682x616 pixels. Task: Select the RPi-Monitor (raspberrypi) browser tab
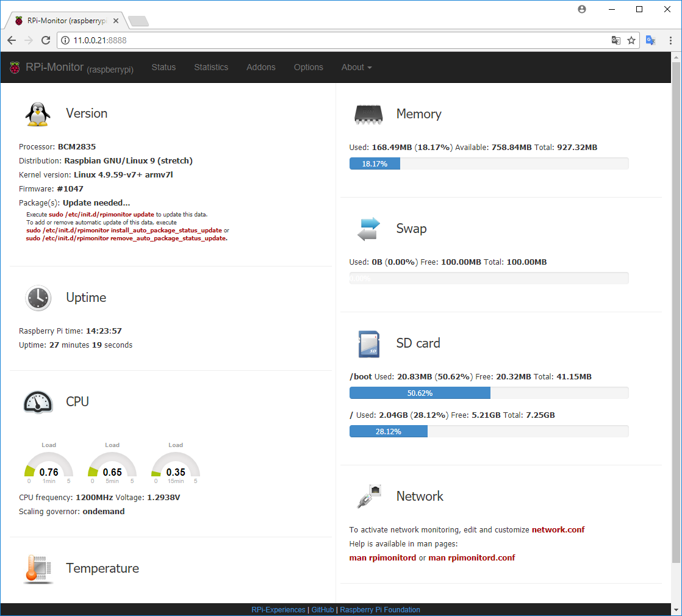tap(66, 21)
